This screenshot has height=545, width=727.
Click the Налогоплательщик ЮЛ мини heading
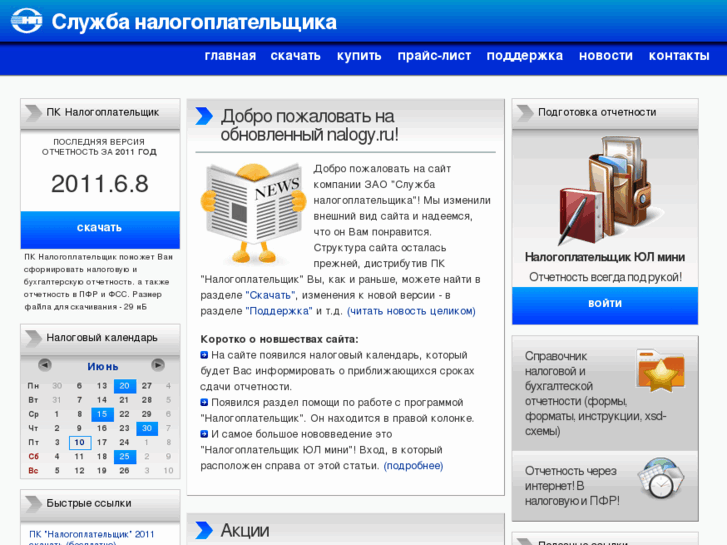pos(605,257)
